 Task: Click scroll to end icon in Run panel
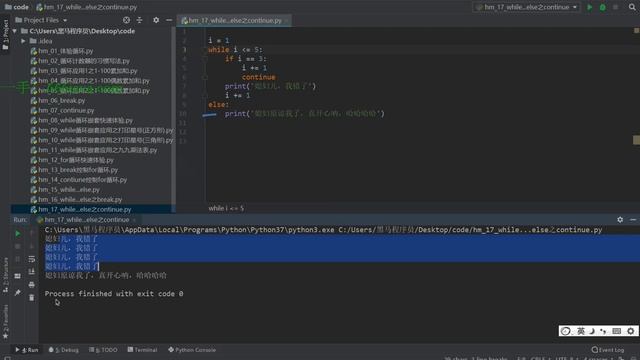tap(31, 272)
